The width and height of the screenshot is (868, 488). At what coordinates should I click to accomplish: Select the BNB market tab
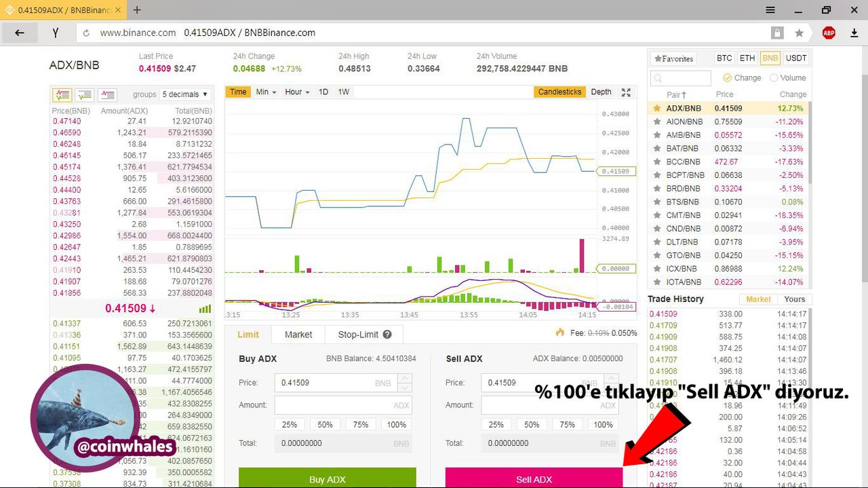coord(770,58)
